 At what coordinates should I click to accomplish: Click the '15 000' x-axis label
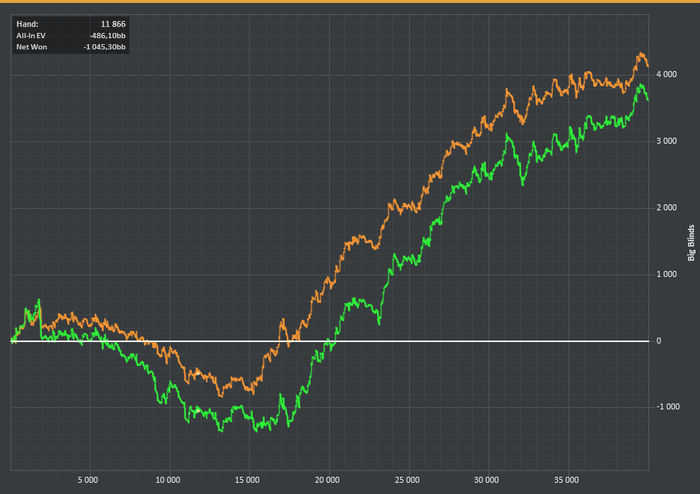pos(247,480)
